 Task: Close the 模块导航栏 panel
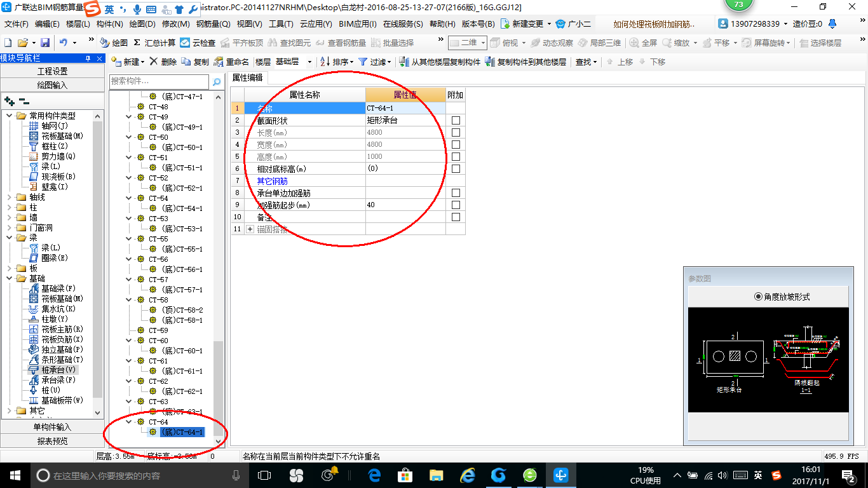pyautogui.click(x=99, y=58)
